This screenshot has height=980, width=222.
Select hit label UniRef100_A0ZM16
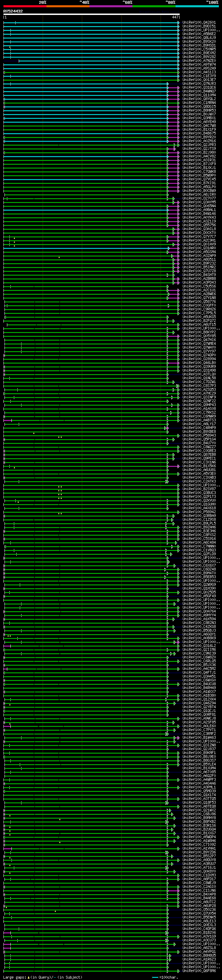click(199, 141)
